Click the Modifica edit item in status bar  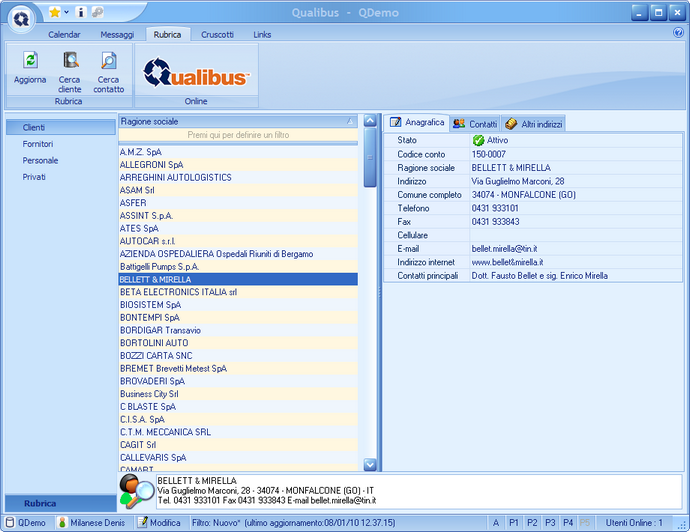(160, 523)
